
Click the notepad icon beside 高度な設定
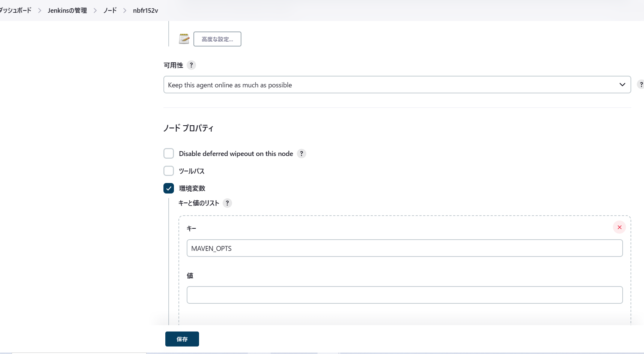184,39
